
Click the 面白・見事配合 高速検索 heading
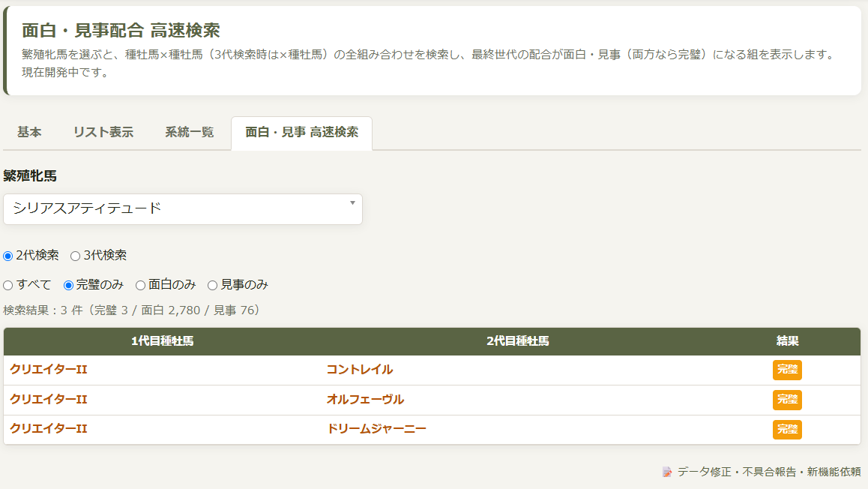point(121,31)
